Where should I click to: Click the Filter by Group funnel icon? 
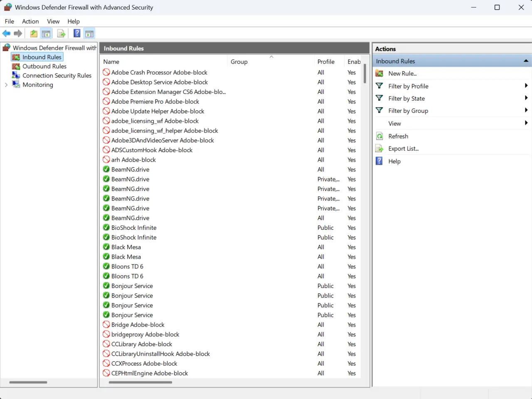tap(379, 111)
